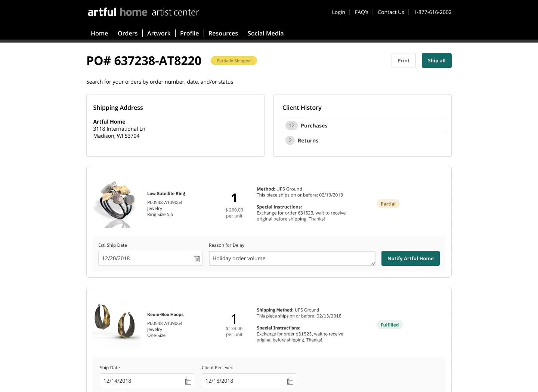The width and height of the screenshot is (538, 392).
Task: Open the Orders menu item
Action: (127, 33)
